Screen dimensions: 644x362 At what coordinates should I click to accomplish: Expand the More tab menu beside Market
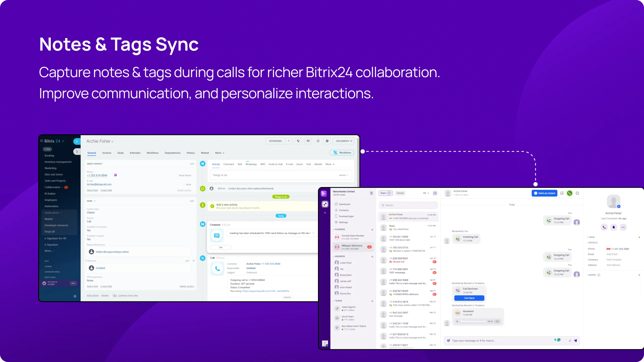220,153
